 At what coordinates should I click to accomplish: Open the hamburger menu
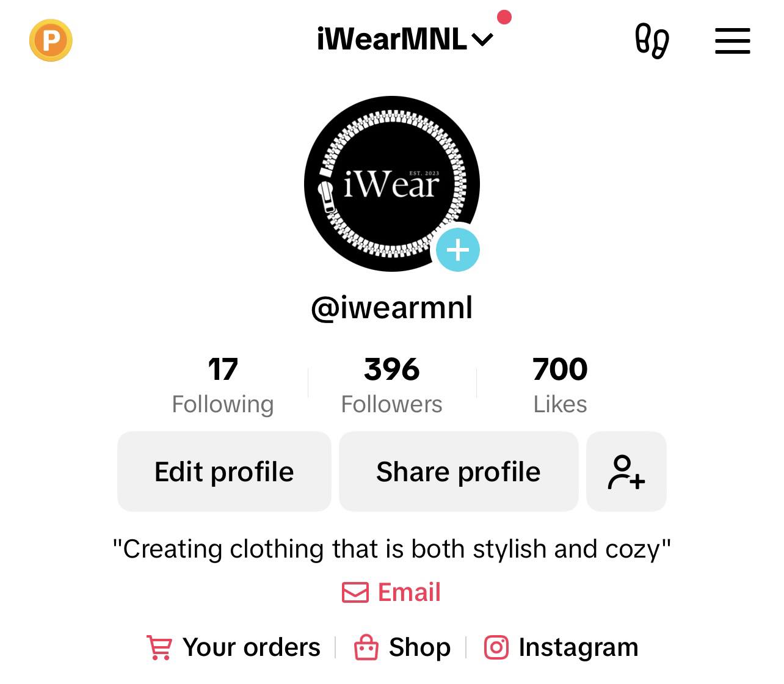(733, 41)
